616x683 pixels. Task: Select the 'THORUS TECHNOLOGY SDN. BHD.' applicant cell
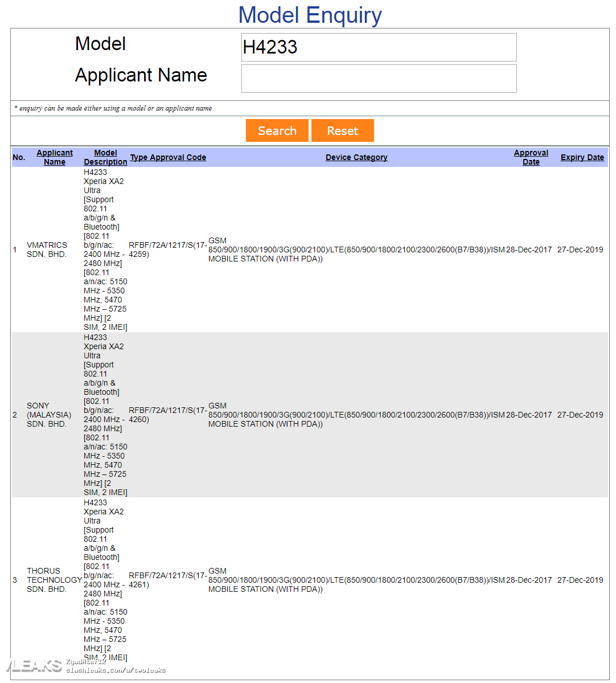point(55,580)
